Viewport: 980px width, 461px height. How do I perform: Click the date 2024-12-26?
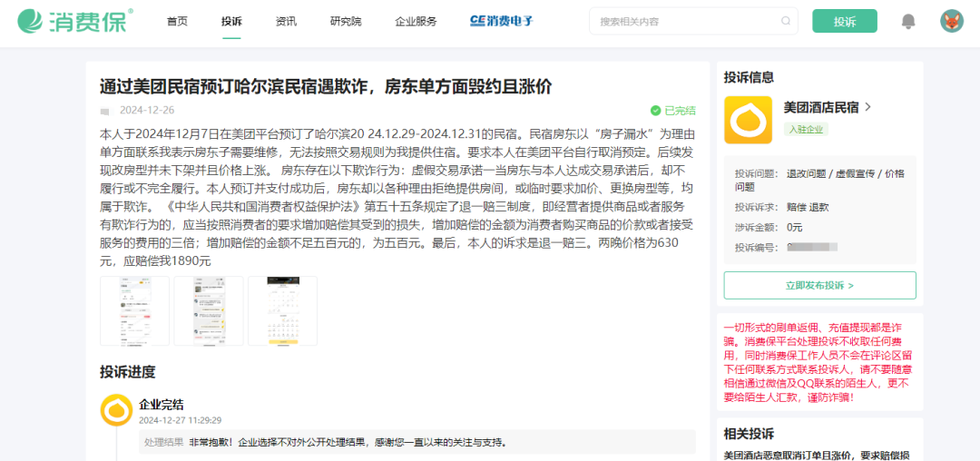[x=147, y=111]
